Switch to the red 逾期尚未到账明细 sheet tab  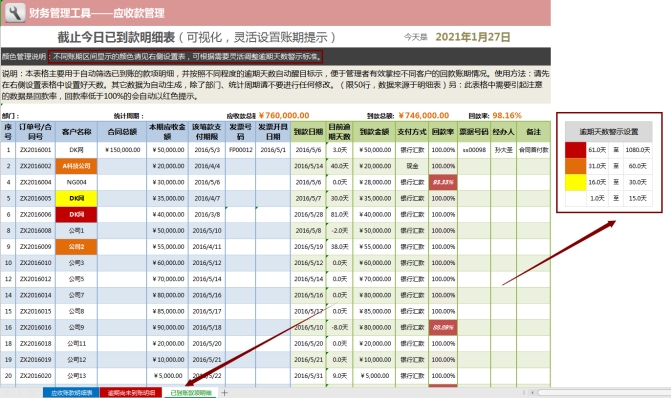tap(131, 392)
